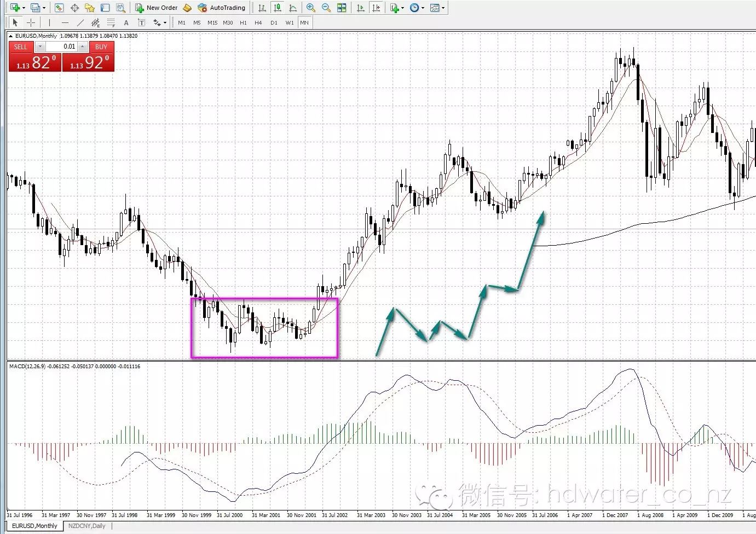
Task: Toggle the MN monthly timeframe button
Action: [304, 22]
